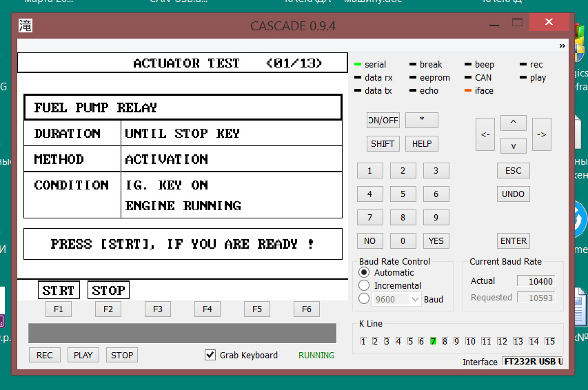Click the FUEL PUMP RELAY text
This screenshot has width=588, height=390.
[x=96, y=107]
